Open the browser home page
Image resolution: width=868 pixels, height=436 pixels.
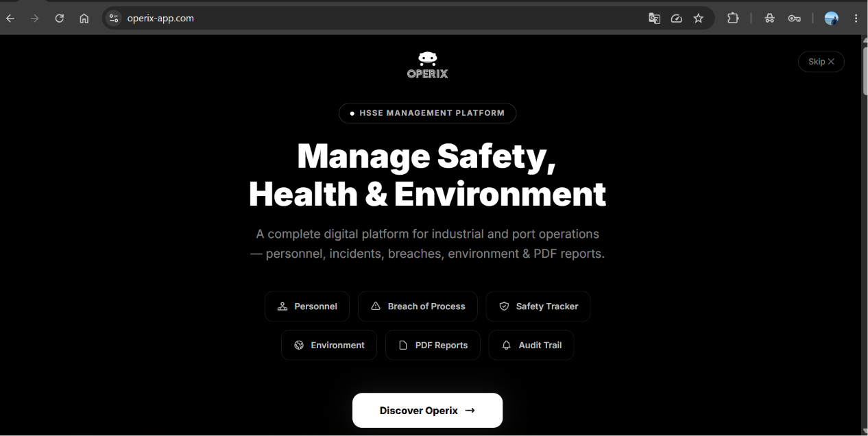tap(84, 19)
